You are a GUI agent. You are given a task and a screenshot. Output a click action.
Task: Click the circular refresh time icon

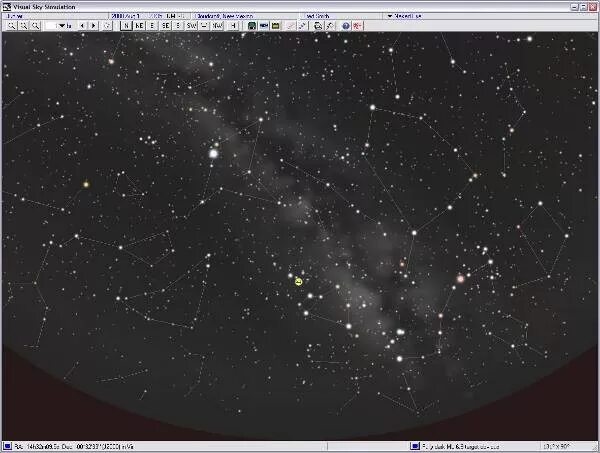click(108, 26)
